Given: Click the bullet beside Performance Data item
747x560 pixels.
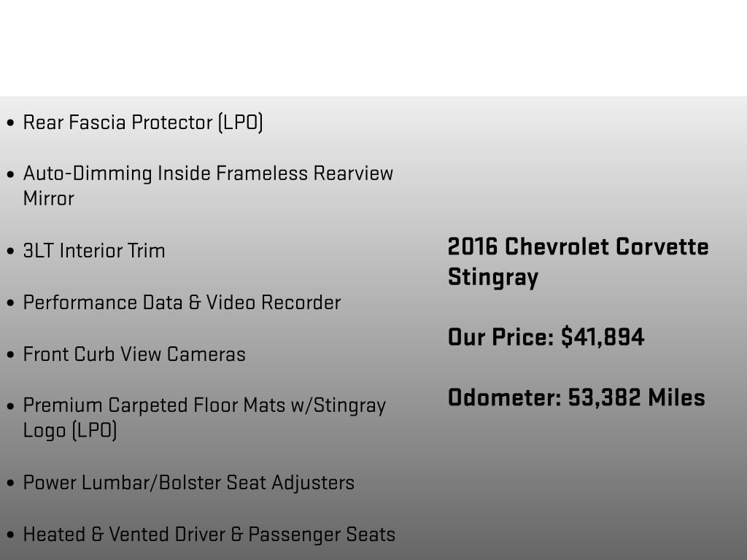Looking at the screenshot, I should pos(10,303).
